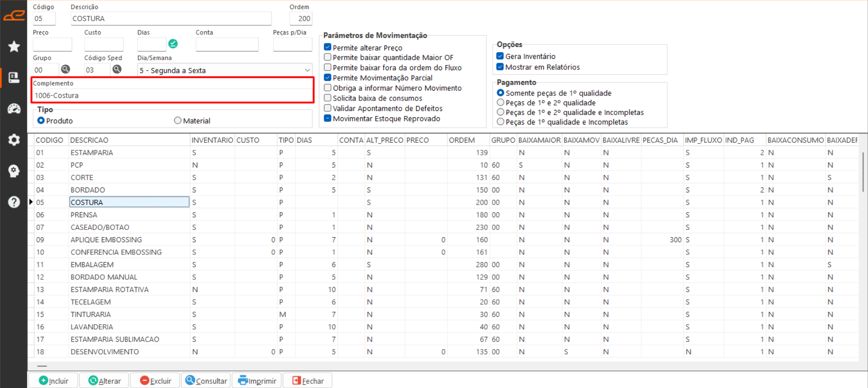Click the Excluir button
868x388 pixels.
click(155, 381)
